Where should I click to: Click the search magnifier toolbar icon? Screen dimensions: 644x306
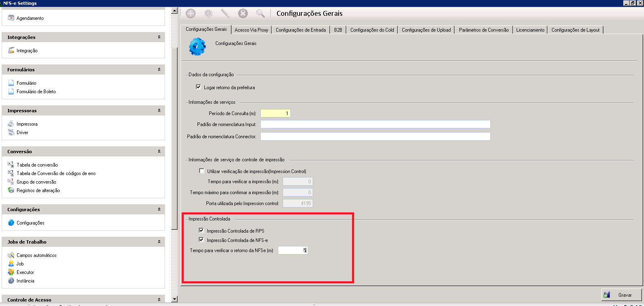260,13
